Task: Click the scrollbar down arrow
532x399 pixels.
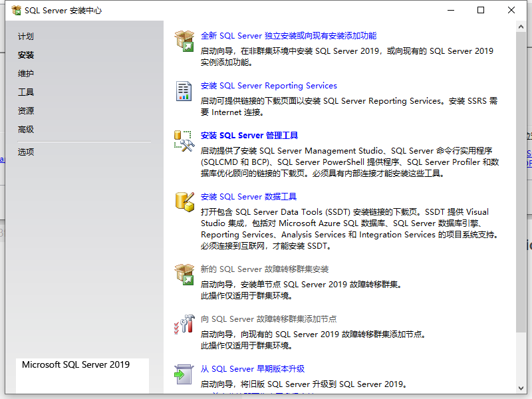Action: (521, 388)
